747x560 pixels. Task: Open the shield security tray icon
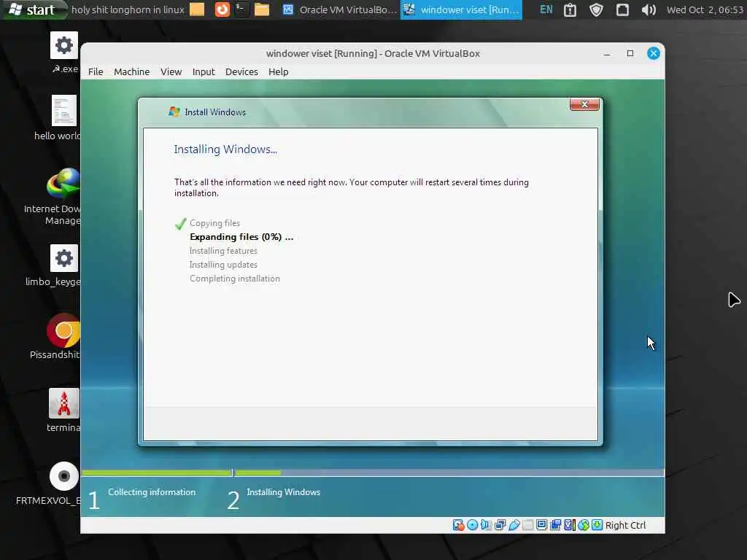pos(596,9)
